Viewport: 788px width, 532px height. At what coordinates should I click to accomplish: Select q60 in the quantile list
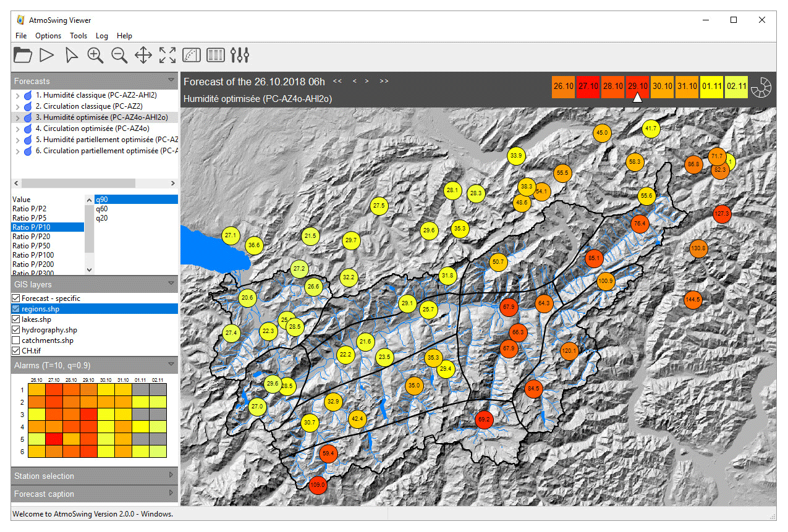point(101,209)
